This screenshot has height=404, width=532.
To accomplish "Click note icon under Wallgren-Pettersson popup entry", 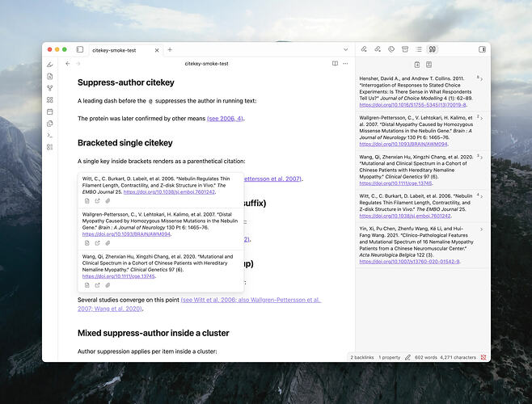I will tap(87, 243).
